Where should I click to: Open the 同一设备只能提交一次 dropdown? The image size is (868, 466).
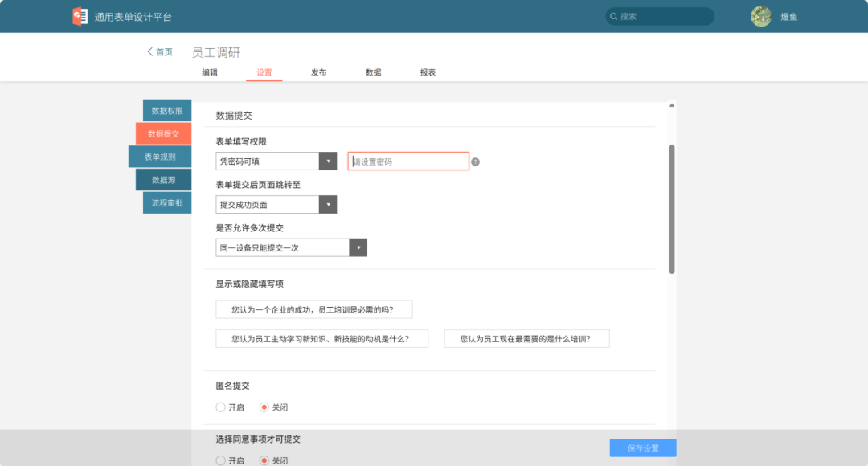(358, 247)
